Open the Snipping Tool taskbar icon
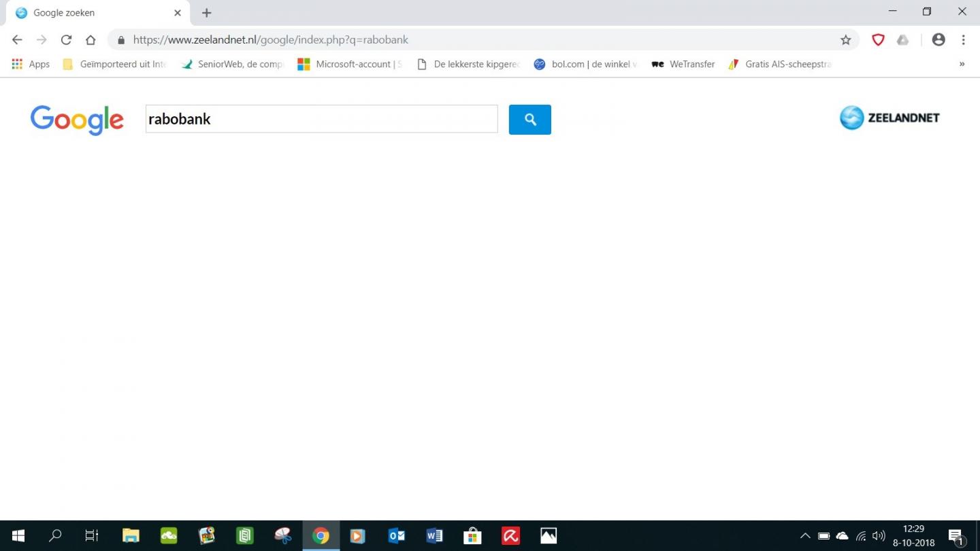This screenshot has height=551, width=980. click(282, 536)
